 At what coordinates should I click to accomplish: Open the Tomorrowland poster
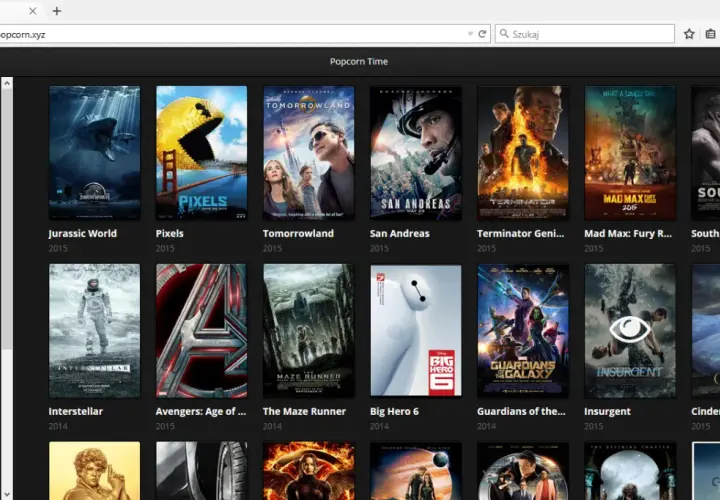(x=309, y=153)
